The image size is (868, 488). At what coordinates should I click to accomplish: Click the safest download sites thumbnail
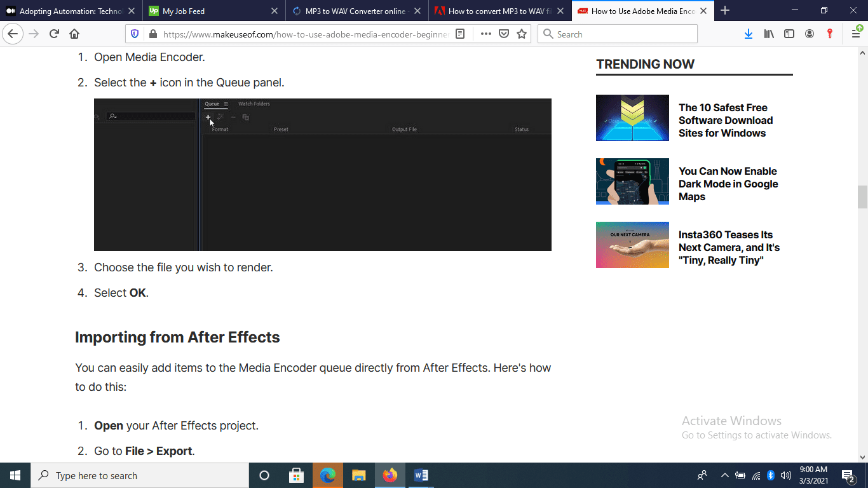pyautogui.click(x=632, y=118)
